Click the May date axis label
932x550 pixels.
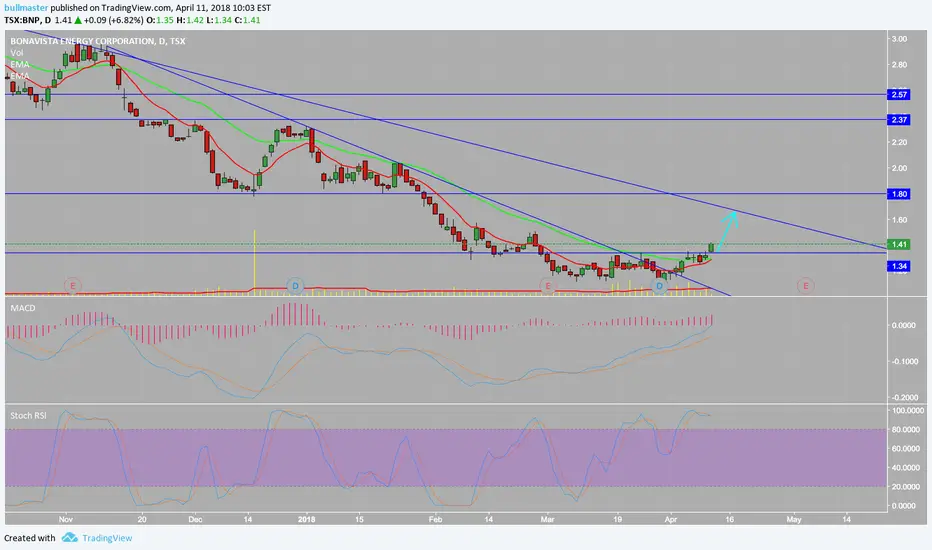[794, 519]
